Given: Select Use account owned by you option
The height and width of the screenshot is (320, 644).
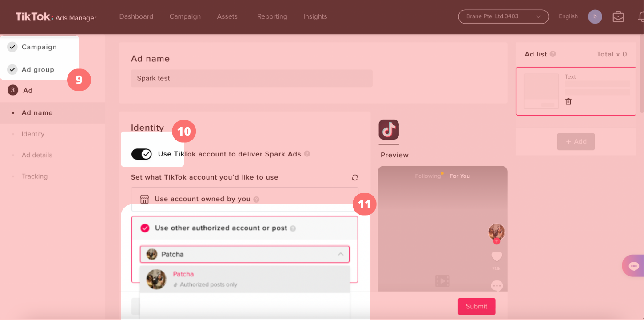Looking at the screenshot, I should 245,199.
